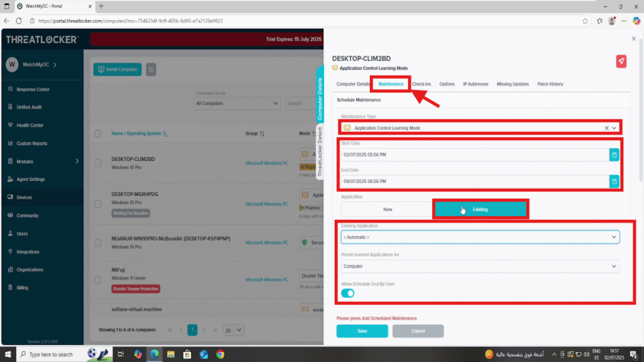The image size is (644, 362).
Task: Expand the WatchMyDC organization chevron
Action: tap(55, 65)
